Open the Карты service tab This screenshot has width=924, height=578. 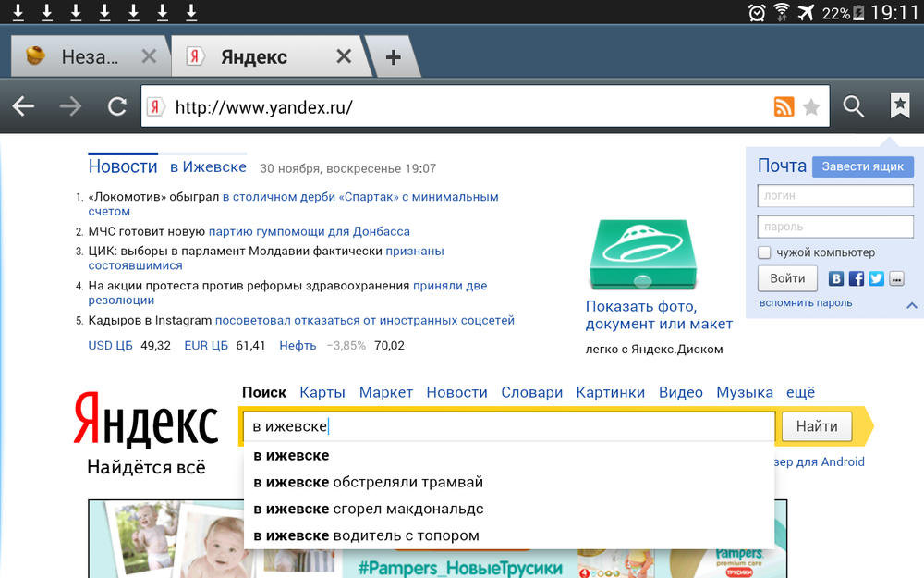pos(322,392)
